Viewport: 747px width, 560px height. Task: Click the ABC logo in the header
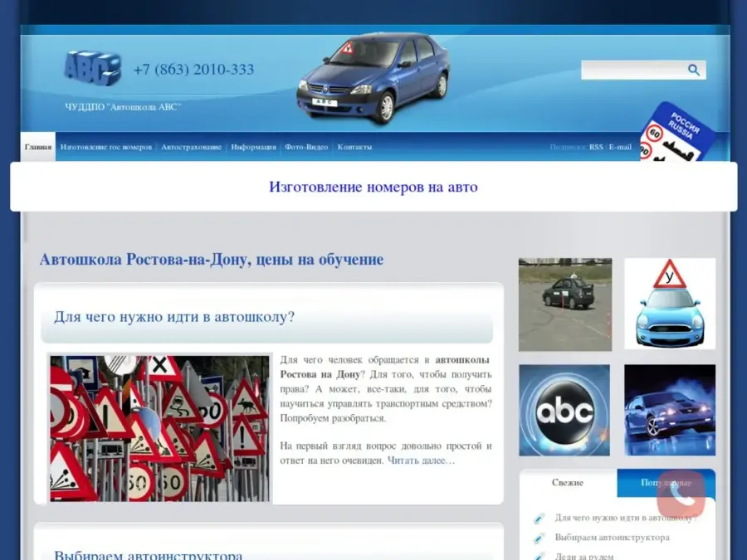pos(92,68)
